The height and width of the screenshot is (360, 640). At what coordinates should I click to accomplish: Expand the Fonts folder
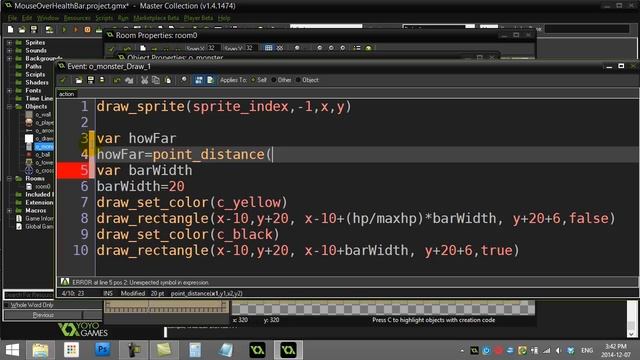coord(9,91)
